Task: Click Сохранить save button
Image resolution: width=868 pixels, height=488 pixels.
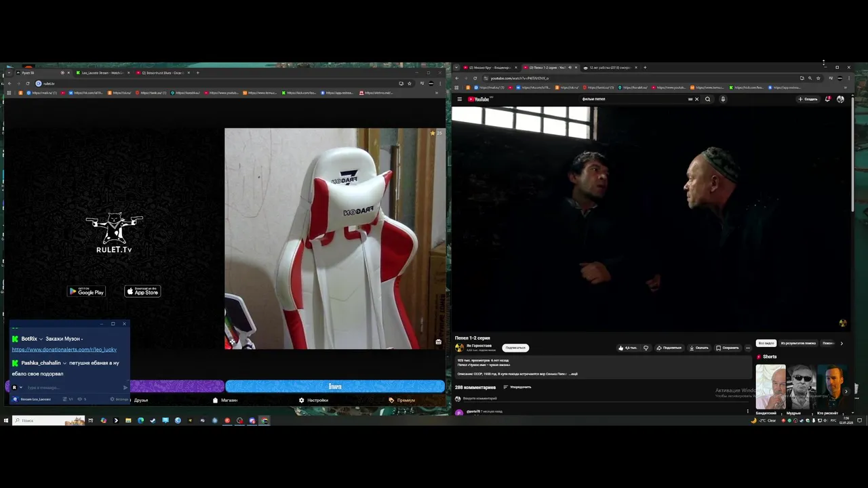Action: pos(728,348)
